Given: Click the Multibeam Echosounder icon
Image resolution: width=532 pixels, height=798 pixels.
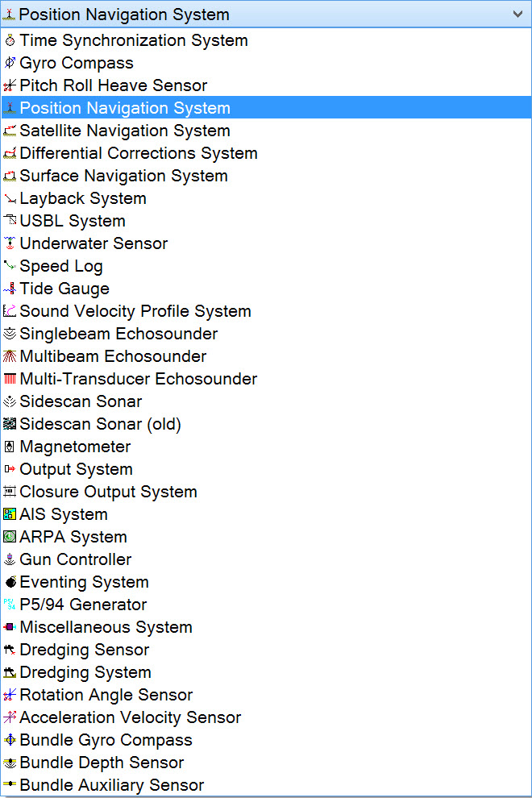Looking at the screenshot, I should click(x=10, y=356).
